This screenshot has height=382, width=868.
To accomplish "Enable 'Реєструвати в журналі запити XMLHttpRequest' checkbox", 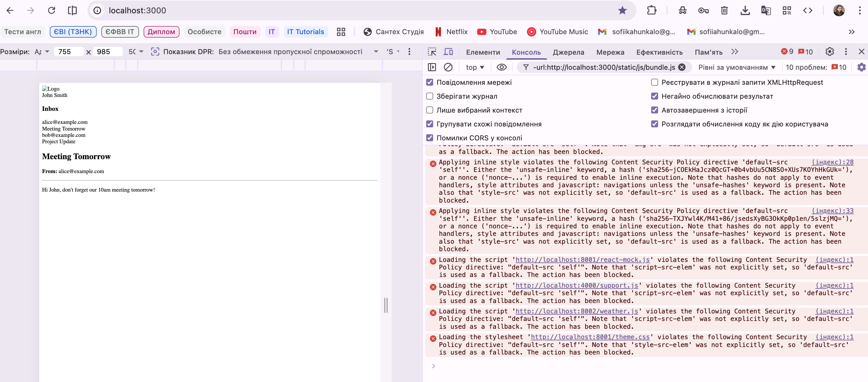I will 654,82.
